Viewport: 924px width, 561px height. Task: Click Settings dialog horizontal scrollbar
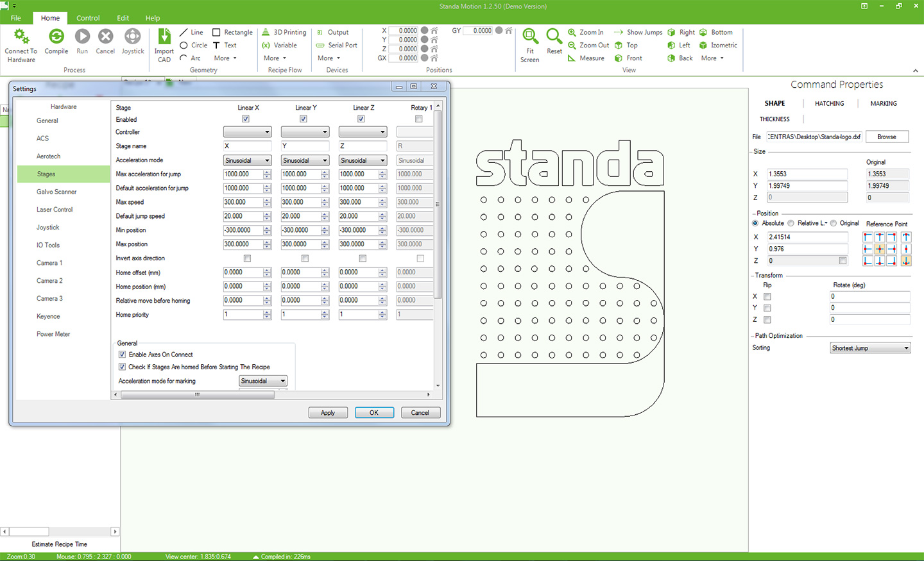tap(198, 395)
